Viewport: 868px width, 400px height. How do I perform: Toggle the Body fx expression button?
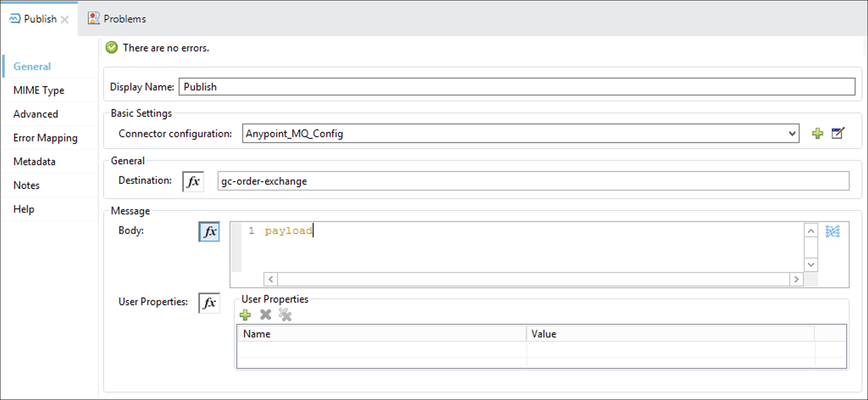click(x=209, y=231)
